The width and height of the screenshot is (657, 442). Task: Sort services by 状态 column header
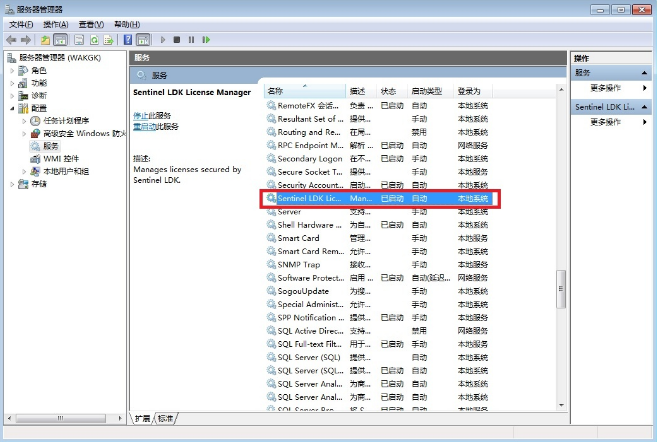392,91
